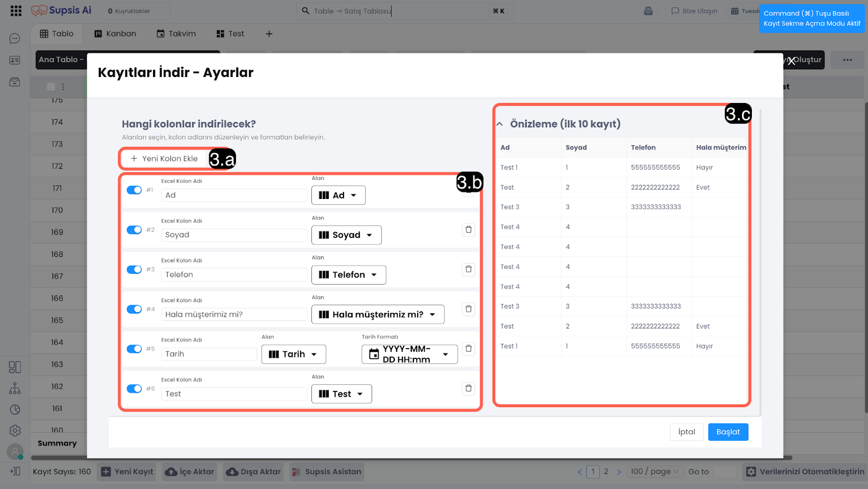Turn off the Telefon column switch
868x489 pixels.
(x=134, y=269)
